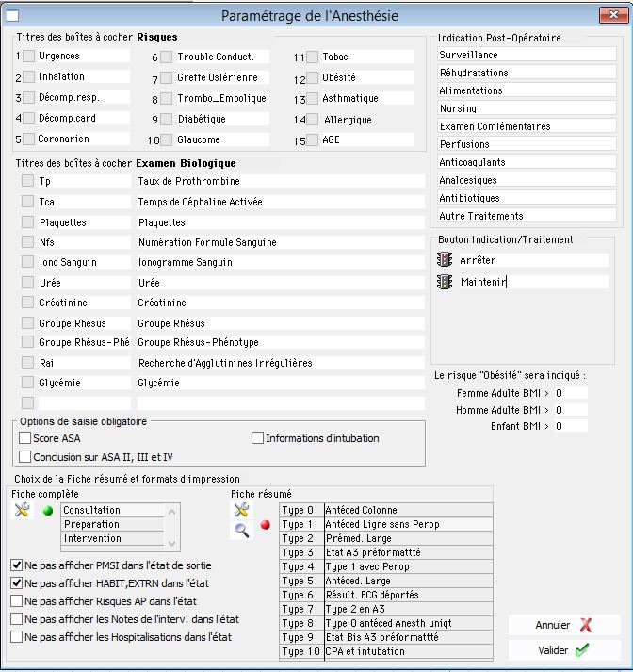The image size is (633, 672).
Task: Edit the Trouble Conduct. risk title field
Action: click(x=222, y=57)
